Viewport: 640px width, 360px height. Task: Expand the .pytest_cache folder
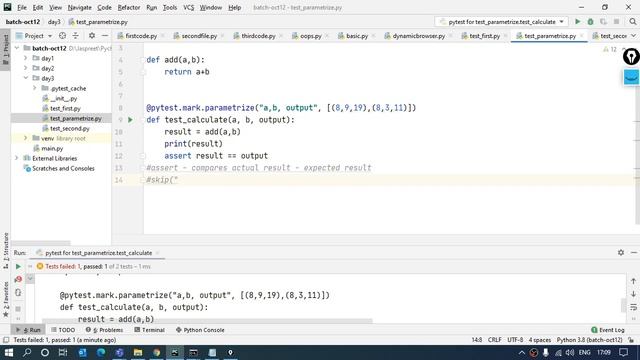(35, 88)
